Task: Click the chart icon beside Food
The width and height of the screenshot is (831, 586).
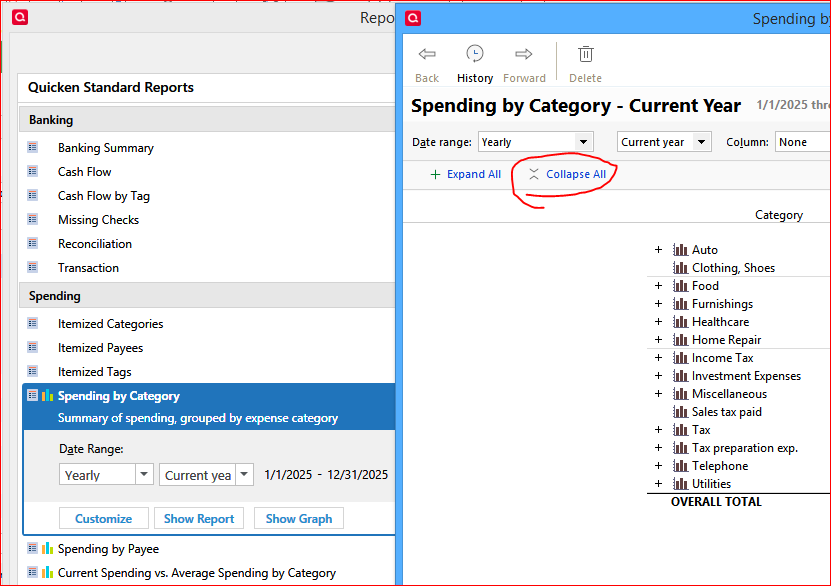Action: pyautogui.click(x=680, y=286)
